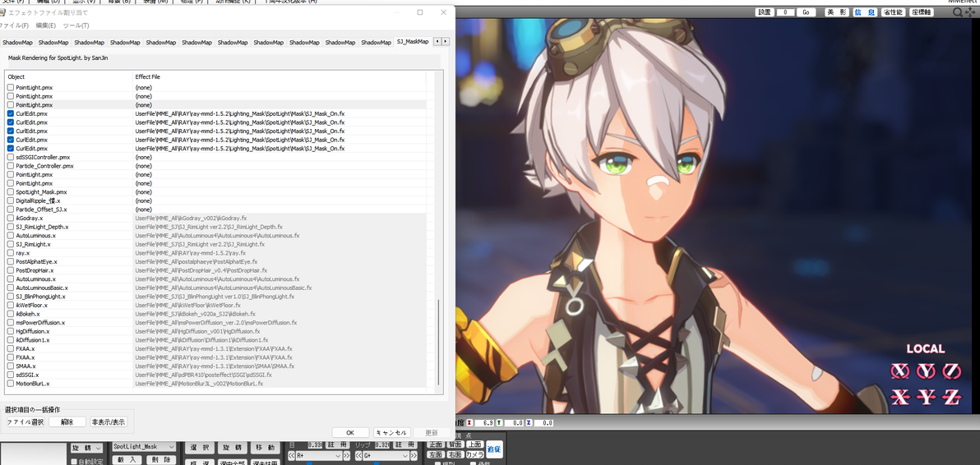Image resolution: width=980 pixels, height=465 pixels.
Task: Select the local X move axis icon
Action: [899, 396]
